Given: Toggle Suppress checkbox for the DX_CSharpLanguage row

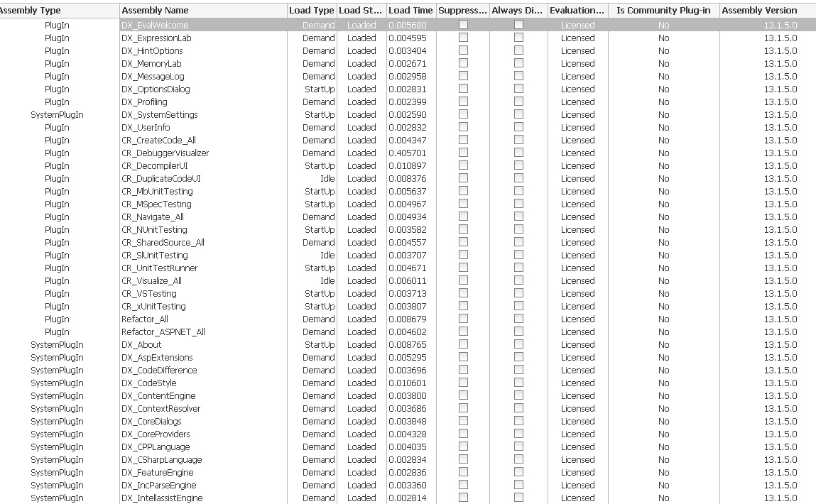Looking at the screenshot, I should tap(463, 459).
